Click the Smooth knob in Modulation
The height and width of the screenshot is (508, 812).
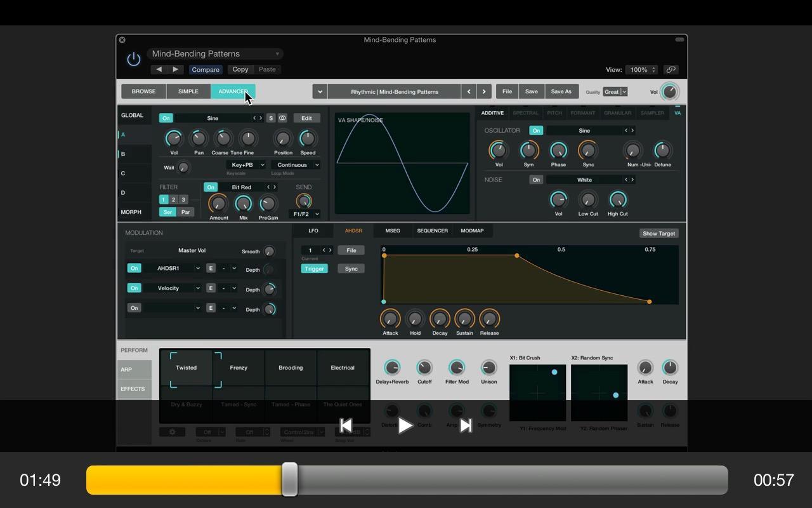pos(269,251)
